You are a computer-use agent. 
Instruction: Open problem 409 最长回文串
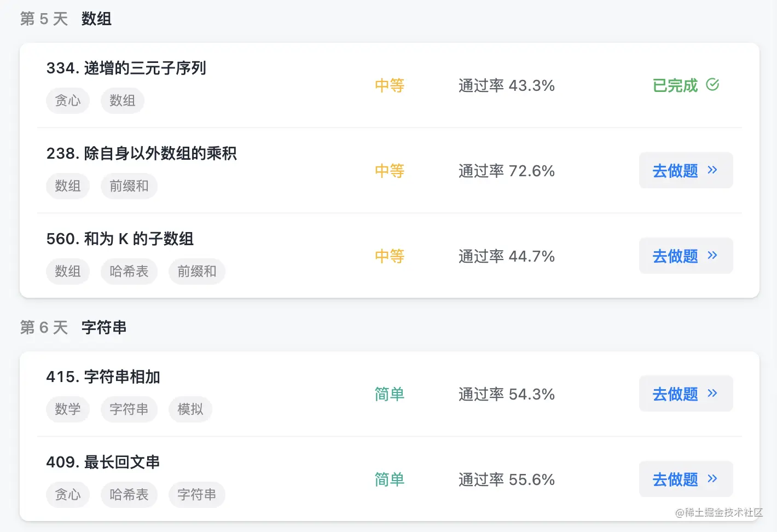tap(103, 462)
